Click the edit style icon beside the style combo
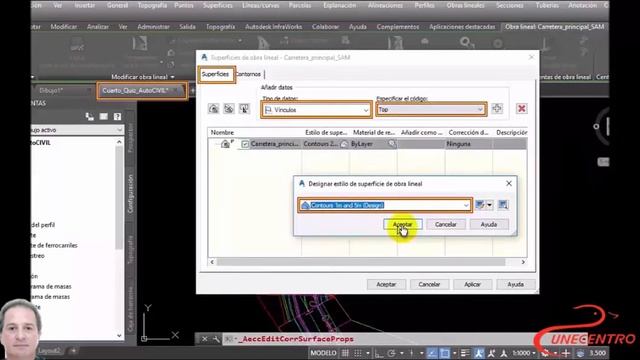This screenshot has height=360, width=640. pyautogui.click(x=480, y=204)
